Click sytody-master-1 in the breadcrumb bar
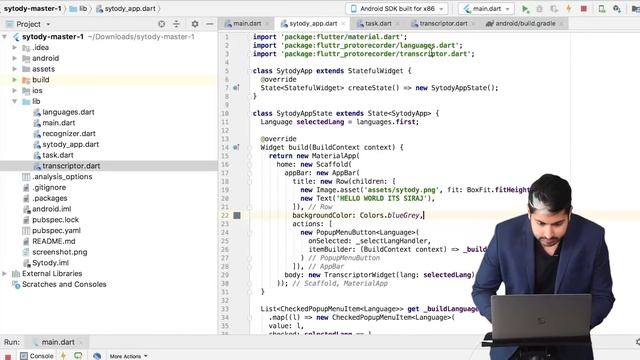The image size is (640, 360). click(x=33, y=9)
